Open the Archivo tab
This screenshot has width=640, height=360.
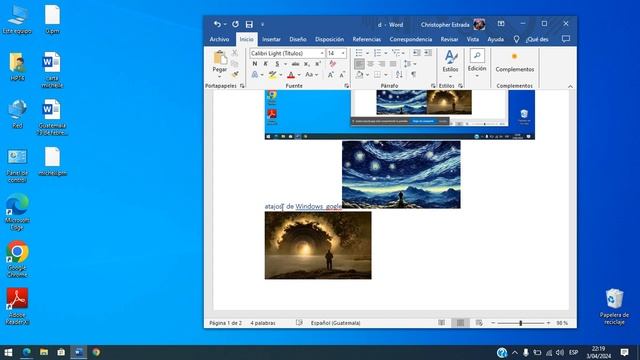click(x=220, y=39)
